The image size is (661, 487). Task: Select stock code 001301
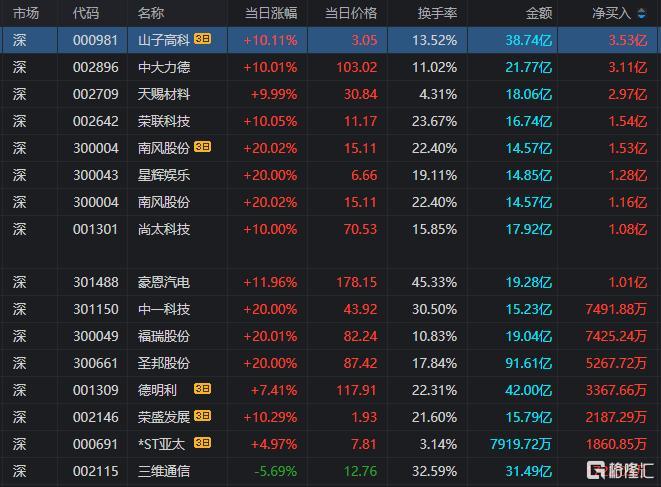pos(96,229)
